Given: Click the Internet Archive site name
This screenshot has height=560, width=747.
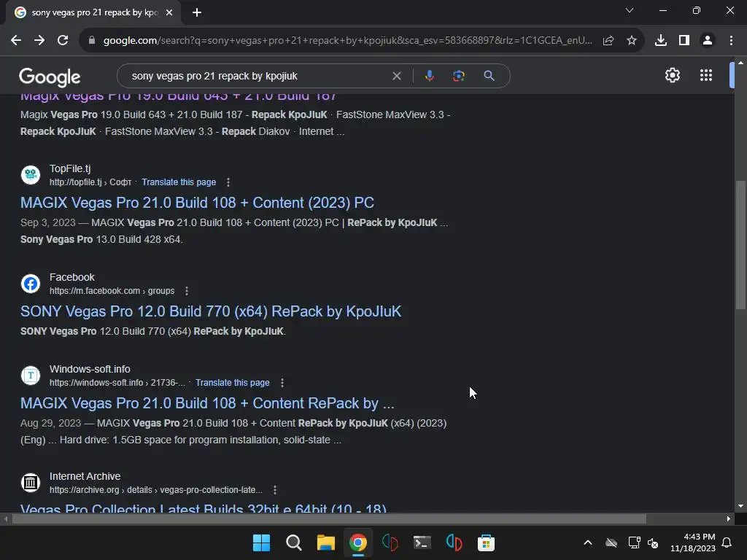Looking at the screenshot, I should click(x=85, y=476).
